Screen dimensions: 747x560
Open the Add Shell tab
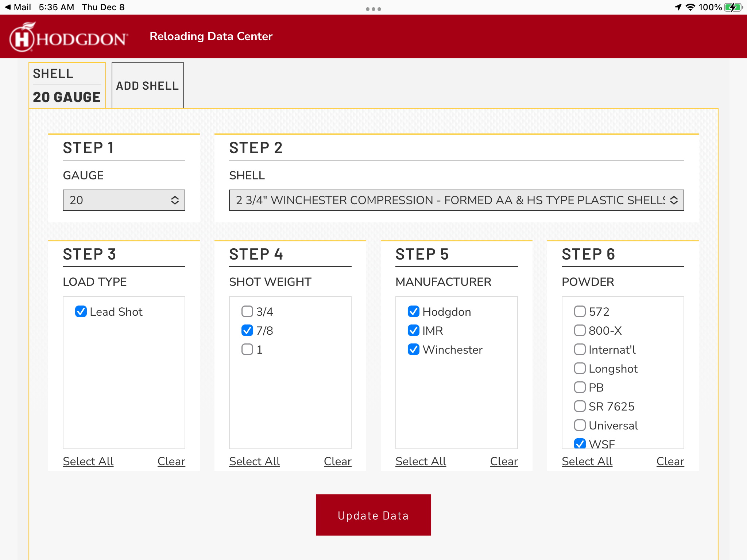pos(147,86)
